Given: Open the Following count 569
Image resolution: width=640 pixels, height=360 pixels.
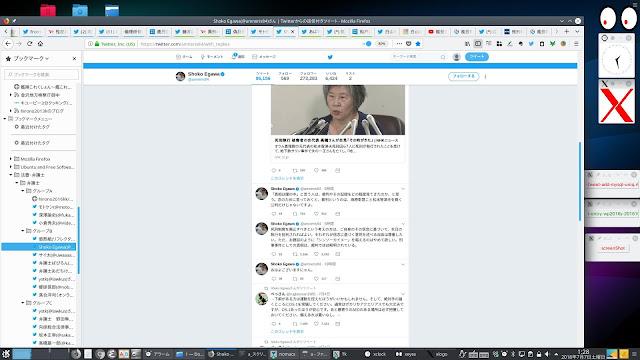Looking at the screenshot, I should click(285, 76).
